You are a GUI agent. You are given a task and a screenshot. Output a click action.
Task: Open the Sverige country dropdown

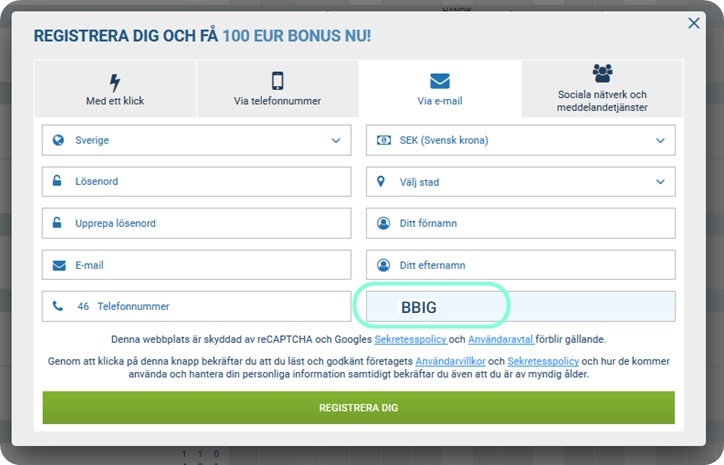196,140
